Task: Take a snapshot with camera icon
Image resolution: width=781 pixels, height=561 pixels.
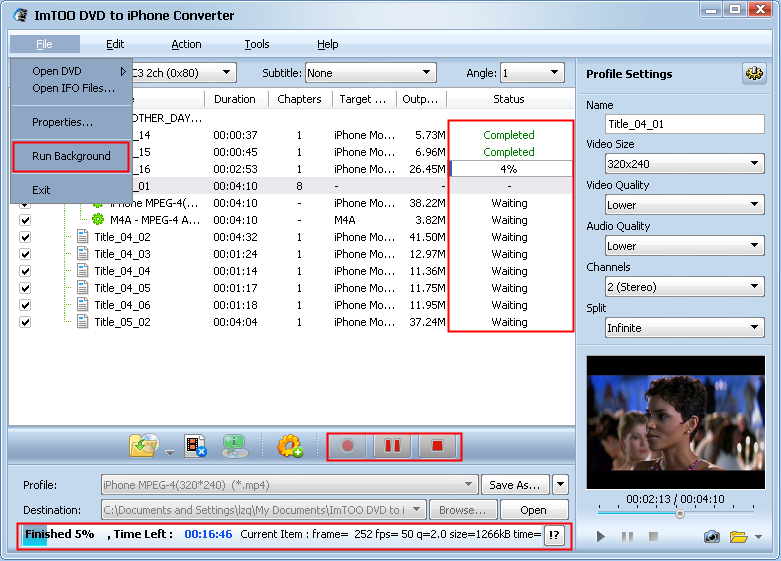Action: [x=711, y=536]
